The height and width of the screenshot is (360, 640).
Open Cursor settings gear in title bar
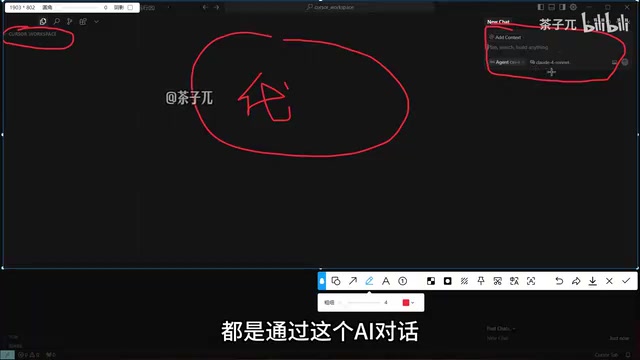[573, 7]
